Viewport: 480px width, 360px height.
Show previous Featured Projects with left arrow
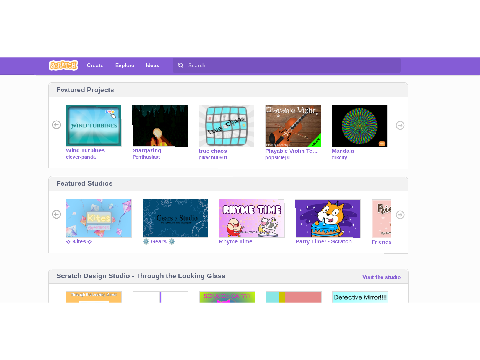pyautogui.click(x=57, y=125)
